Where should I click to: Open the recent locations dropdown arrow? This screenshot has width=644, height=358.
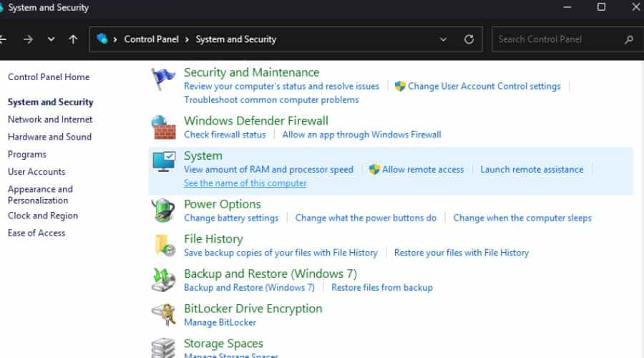(51, 39)
